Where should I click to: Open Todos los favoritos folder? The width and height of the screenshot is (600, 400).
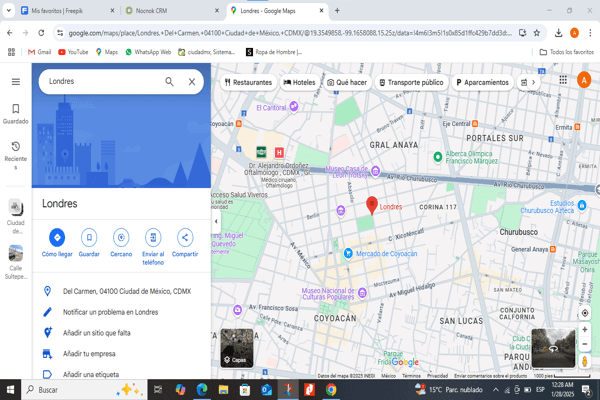[566, 52]
